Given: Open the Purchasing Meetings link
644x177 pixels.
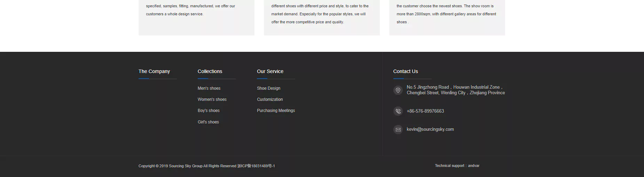Looking at the screenshot, I should click(276, 111).
